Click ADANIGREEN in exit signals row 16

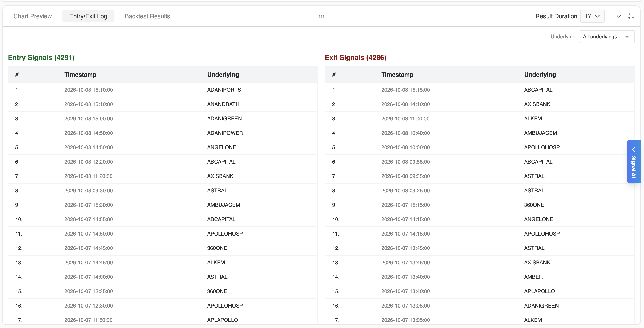click(x=541, y=306)
